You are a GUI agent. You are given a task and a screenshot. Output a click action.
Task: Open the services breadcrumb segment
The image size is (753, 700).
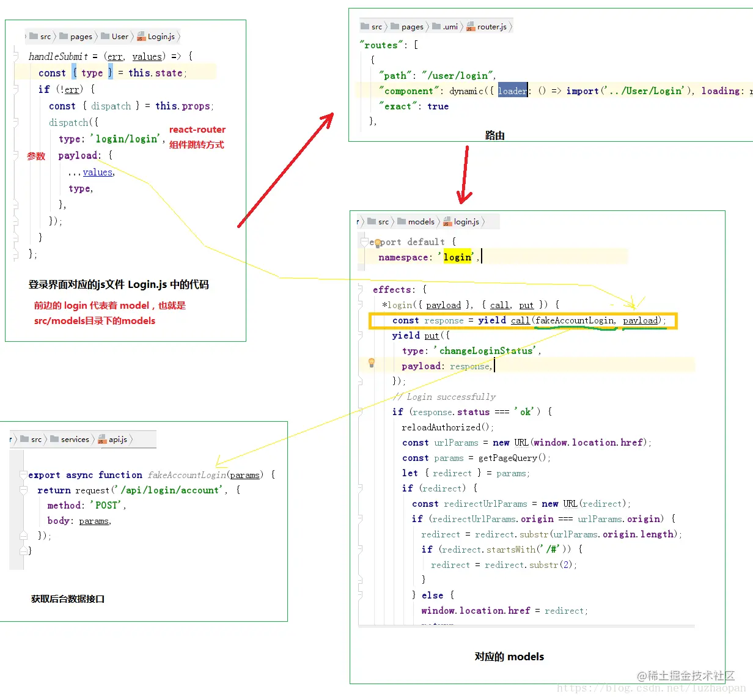75,439
